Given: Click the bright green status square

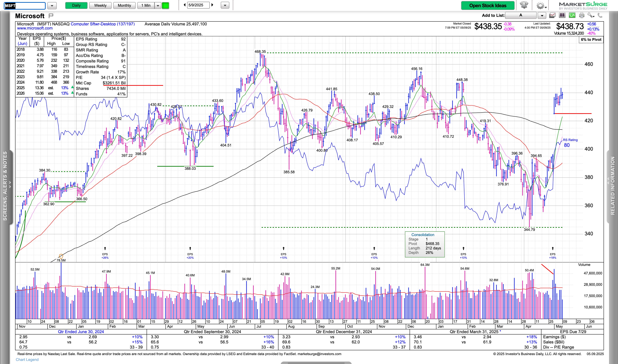Looking at the screenshot, I should [165, 5].
